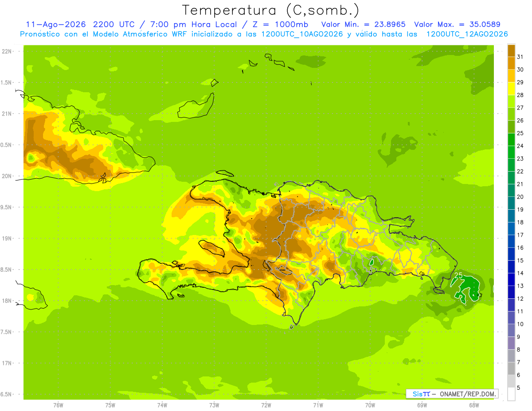Viewport: 532px width, 411px height.
Task: Click the legend value "5"
Action: pyautogui.click(x=519, y=388)
